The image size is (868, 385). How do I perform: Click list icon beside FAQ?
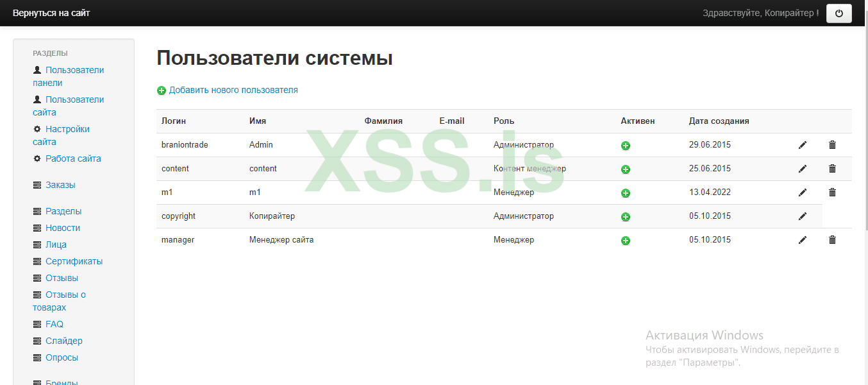point(37,324)
